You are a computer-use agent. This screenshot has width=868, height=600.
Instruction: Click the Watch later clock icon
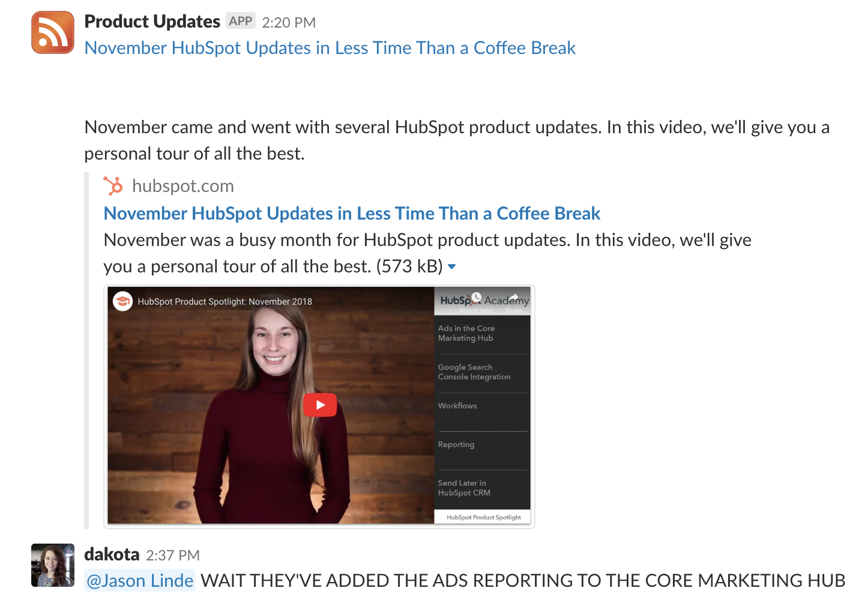coord(477,298)
